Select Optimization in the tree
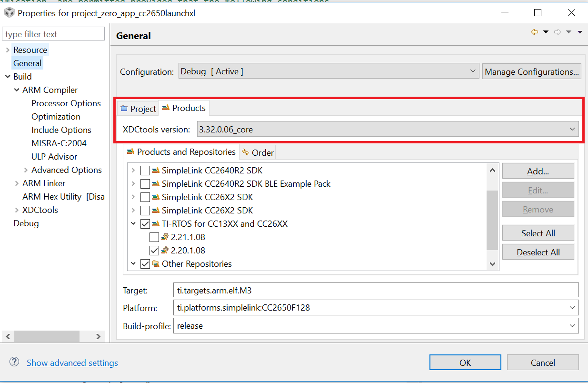588x383 pixels. point(56,116)
